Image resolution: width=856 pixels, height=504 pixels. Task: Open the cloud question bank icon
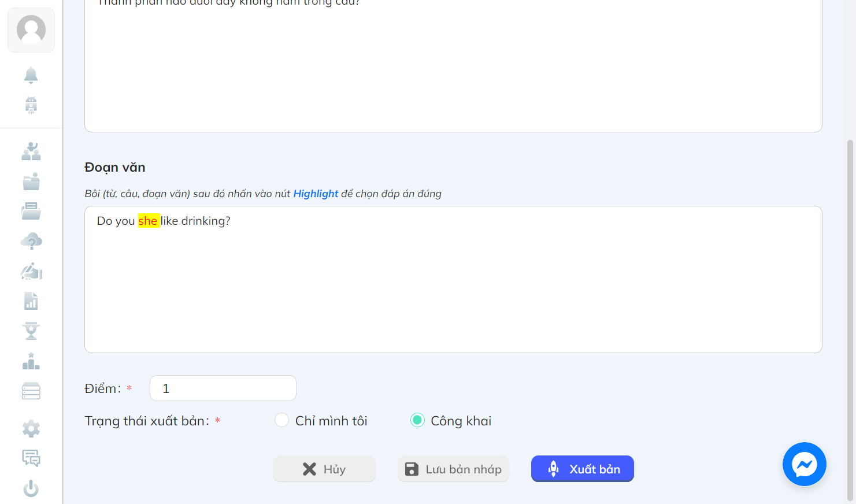[31, 241]
